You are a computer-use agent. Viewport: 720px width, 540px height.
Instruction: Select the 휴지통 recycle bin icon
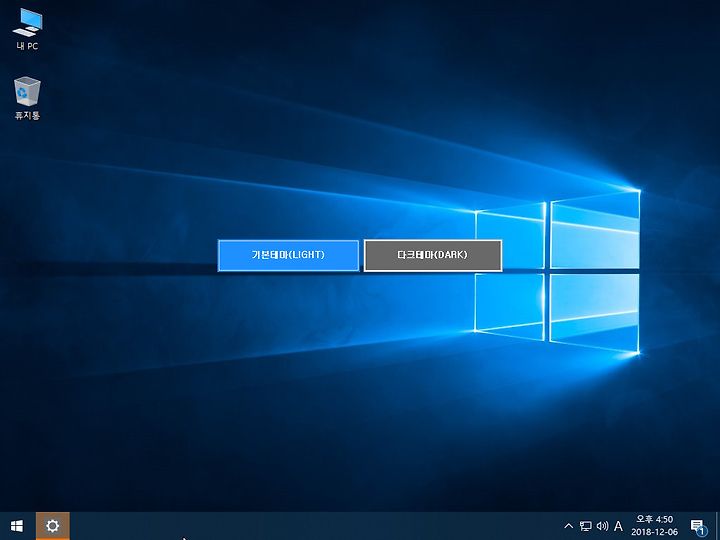point(27,98)
